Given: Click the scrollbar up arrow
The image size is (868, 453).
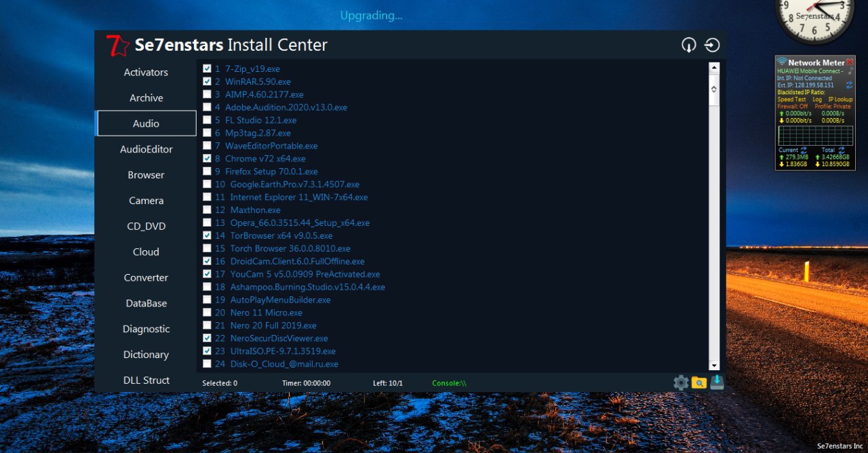Looking at the screenshot, I should (713, 68).
